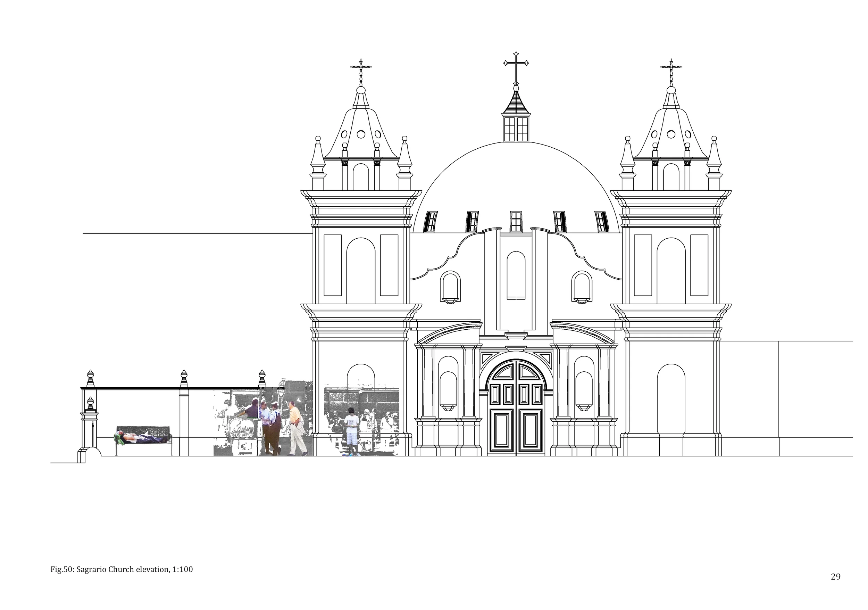Click the leftmost finial on the fence wall
The width and height of the screenshot is (868, 610).
(x=90, y=378)
